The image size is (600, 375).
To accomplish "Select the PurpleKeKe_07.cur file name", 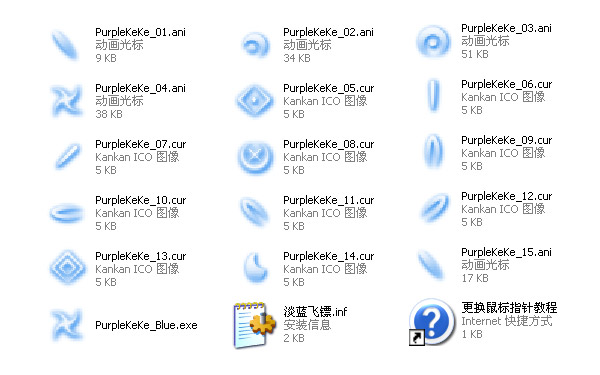I will 140,144.
